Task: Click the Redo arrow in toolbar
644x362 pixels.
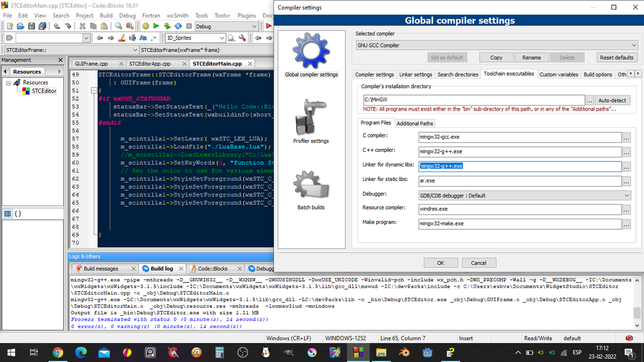Action: click(67, 26)
